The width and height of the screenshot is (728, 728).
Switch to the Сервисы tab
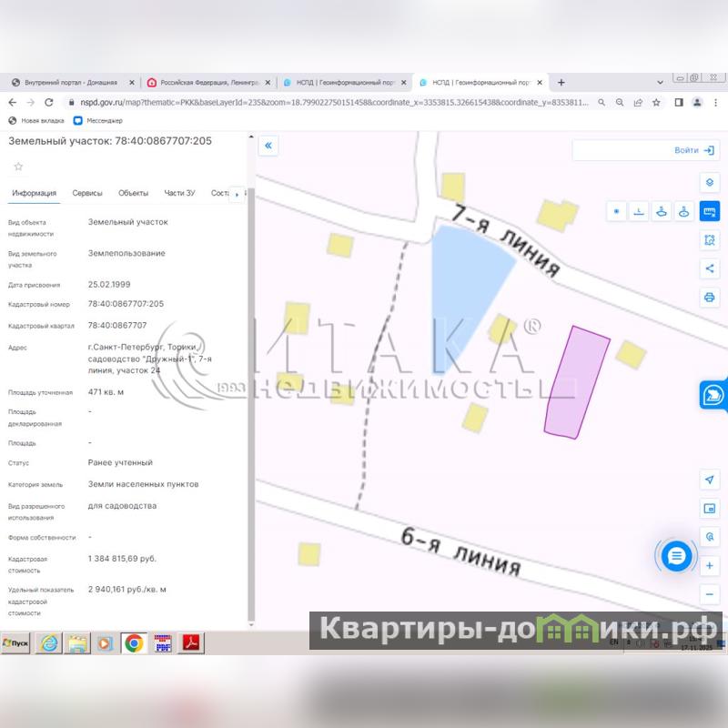87,193
